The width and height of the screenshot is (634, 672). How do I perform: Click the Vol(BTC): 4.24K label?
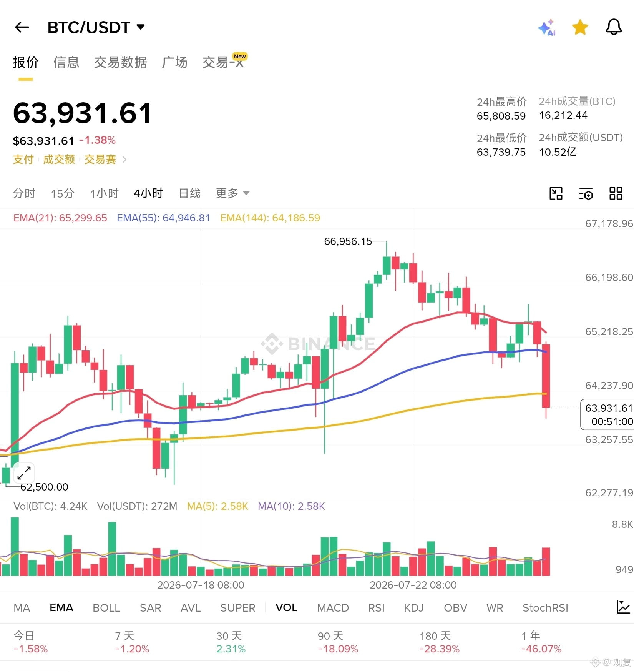[x=50, y=506]
